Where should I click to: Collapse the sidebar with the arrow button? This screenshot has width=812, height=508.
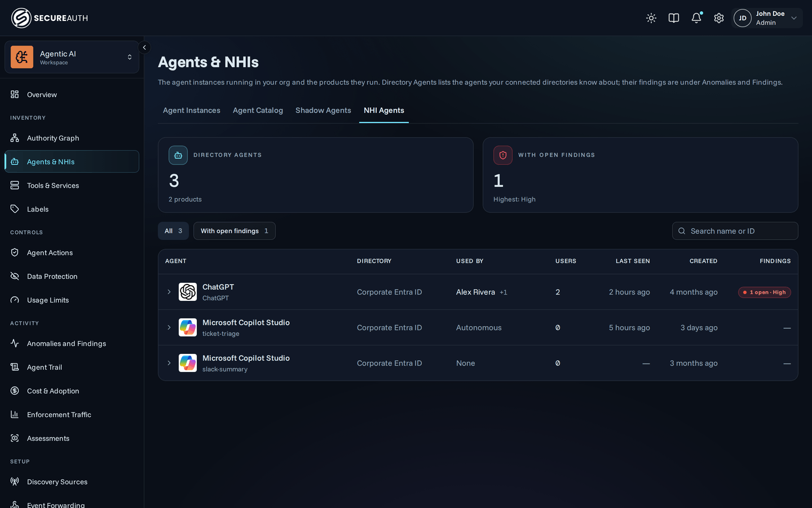pyautogui.click(x=144, y=47)
